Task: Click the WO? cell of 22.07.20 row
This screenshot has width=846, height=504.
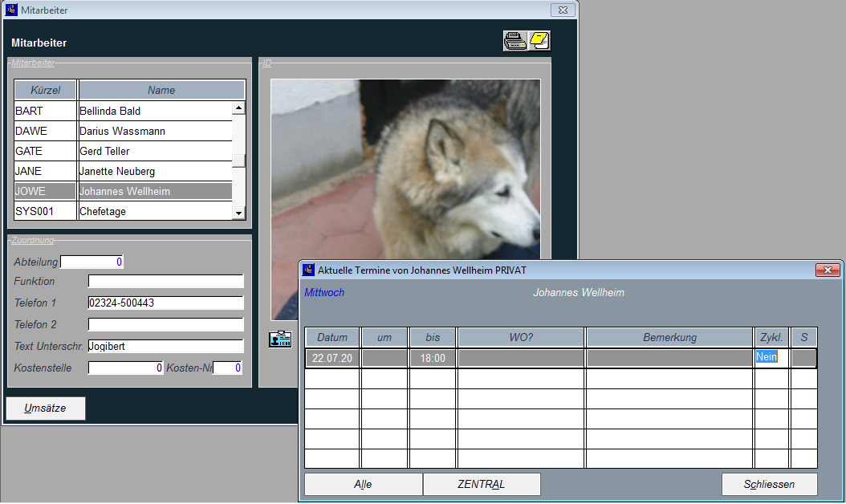Action: pyautogui.click(x=521, y=358)
